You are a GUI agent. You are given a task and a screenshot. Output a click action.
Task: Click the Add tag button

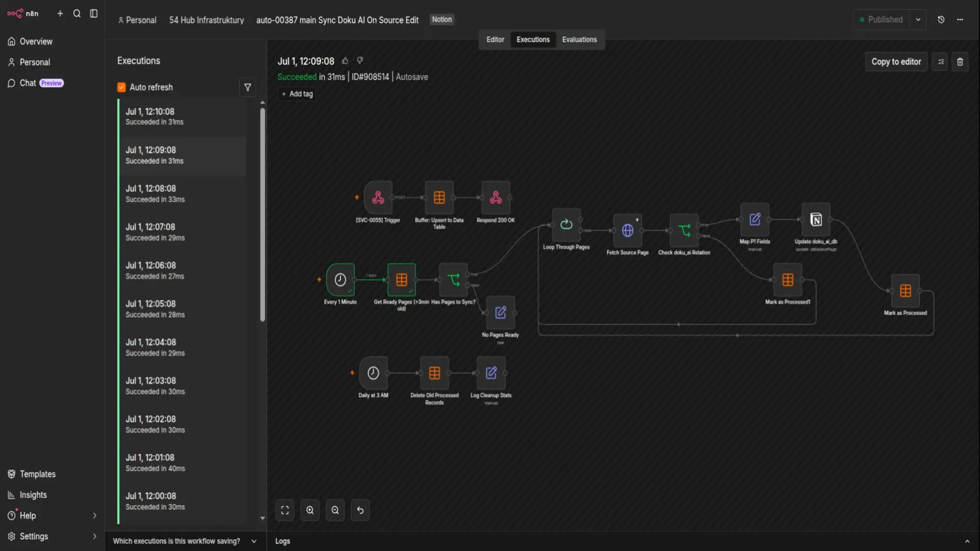(297, 94)
